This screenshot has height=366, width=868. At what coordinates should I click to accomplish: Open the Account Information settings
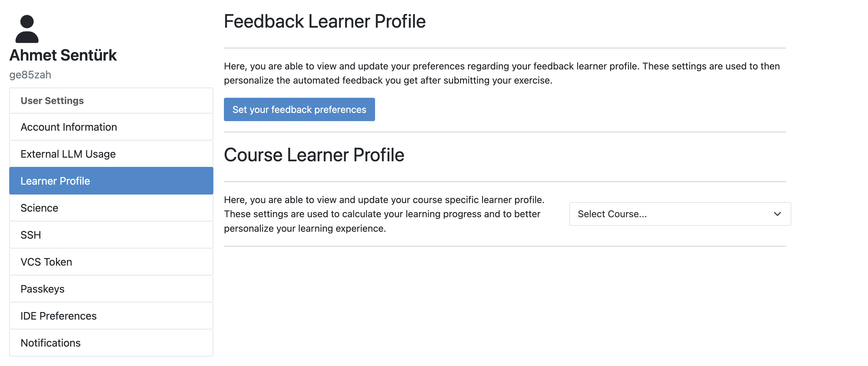(x=69, y=127)
